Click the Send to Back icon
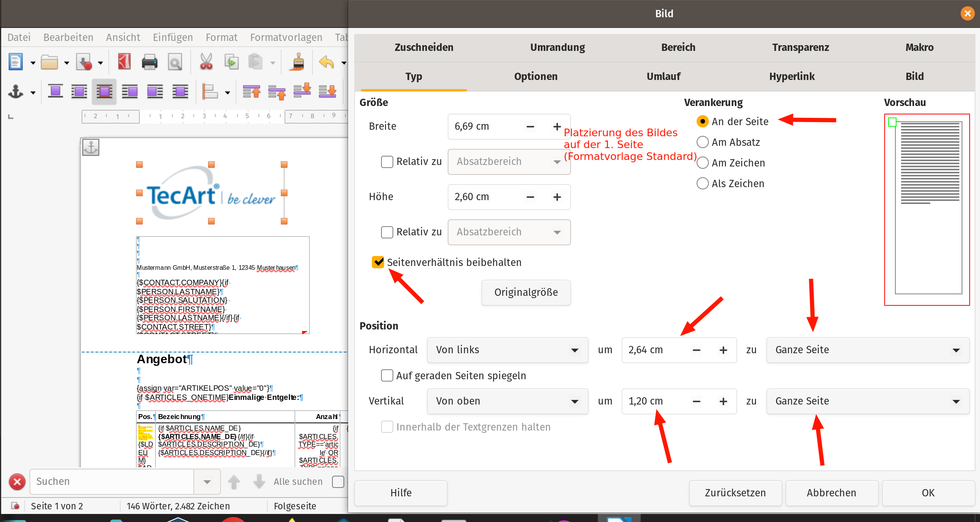This screenshot has width=980, height=522. pos(327,92)
